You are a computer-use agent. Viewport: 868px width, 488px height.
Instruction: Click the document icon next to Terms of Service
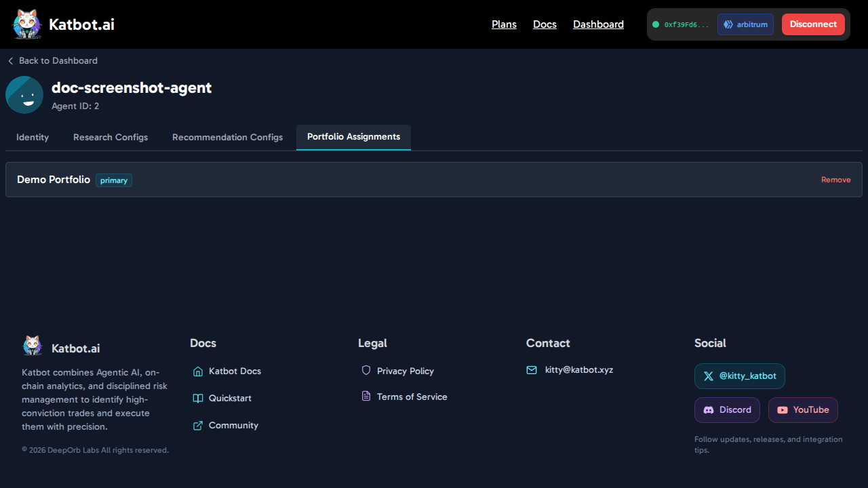click(366, 396)
